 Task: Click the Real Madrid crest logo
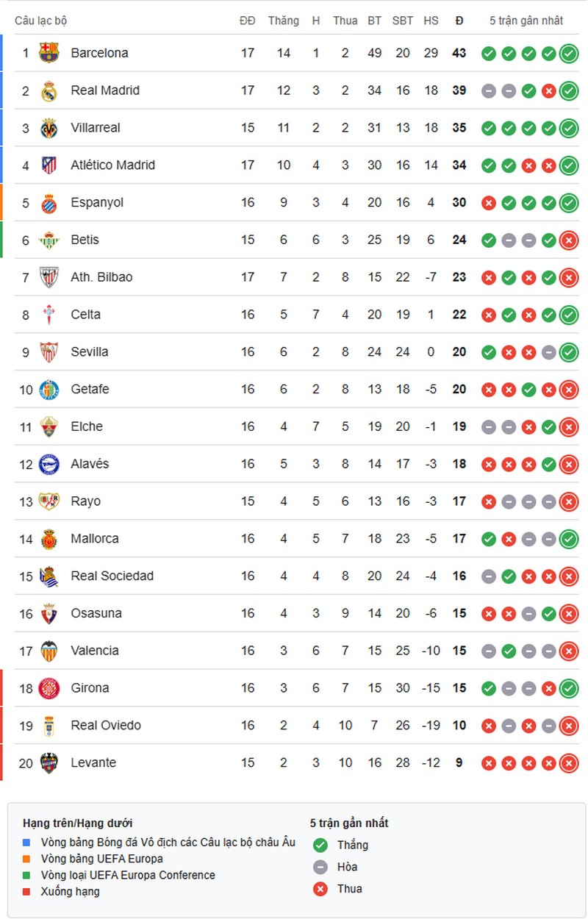(x=49, y=90)
